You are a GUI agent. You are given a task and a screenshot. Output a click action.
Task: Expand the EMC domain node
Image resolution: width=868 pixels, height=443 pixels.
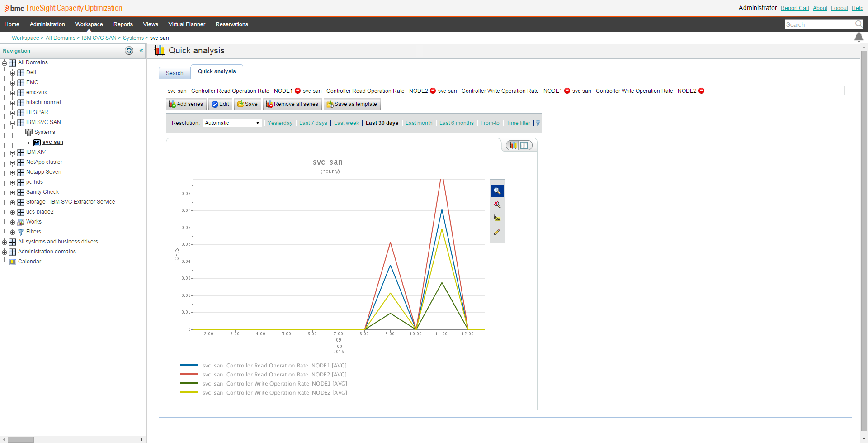(13, 83)
